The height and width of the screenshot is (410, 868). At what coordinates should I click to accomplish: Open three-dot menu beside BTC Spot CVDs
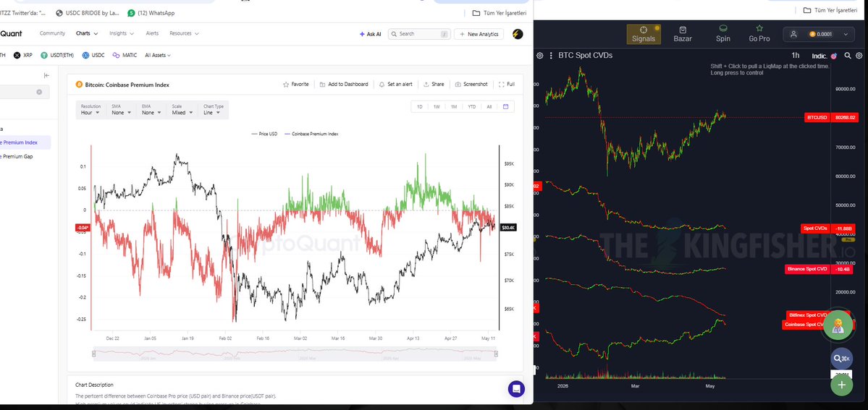tap(551, 56)
